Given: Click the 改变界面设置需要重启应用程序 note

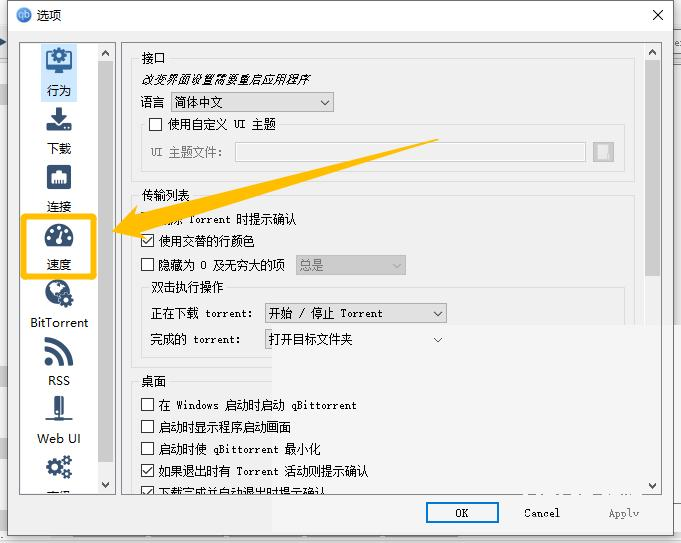Looking at the screenshot, I should click(x=225, y=79).
